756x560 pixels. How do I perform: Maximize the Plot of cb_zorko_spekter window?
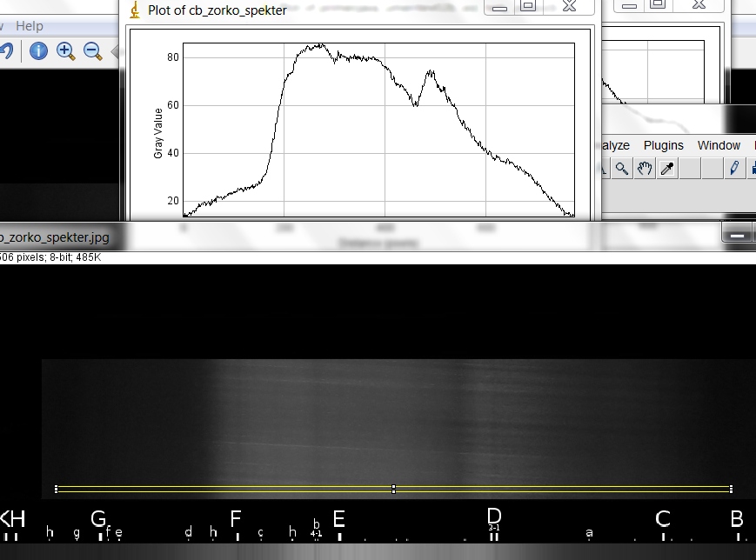tap(528, 7)
